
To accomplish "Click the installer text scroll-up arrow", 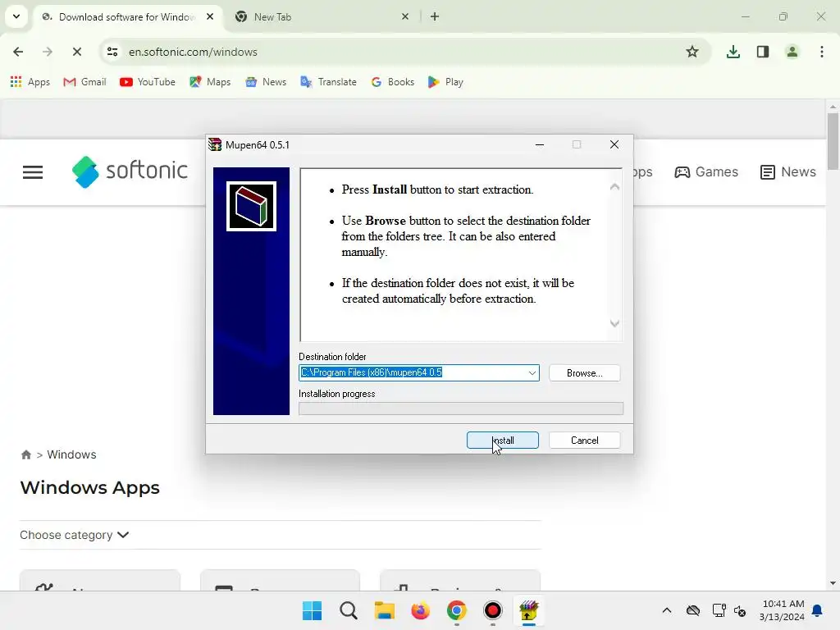I will 615,187.
